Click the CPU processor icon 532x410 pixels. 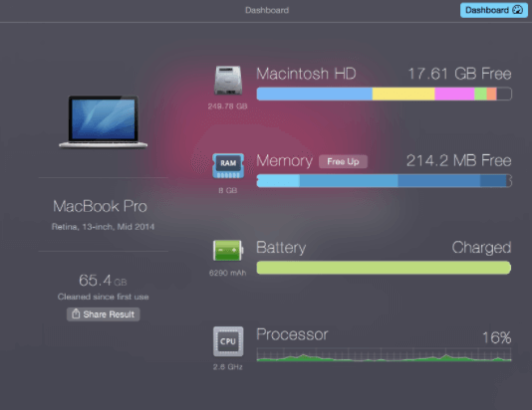click(x=228, y=341)
